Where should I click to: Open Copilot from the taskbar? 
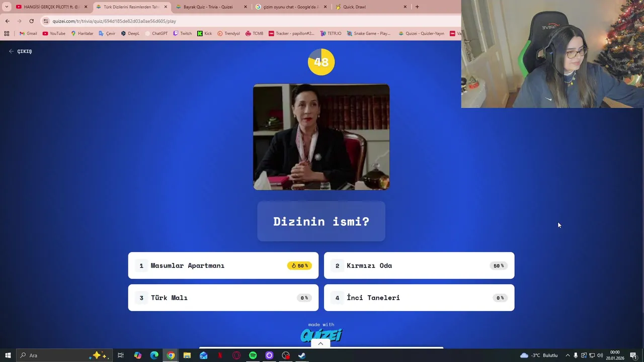[x=137, y=355]
